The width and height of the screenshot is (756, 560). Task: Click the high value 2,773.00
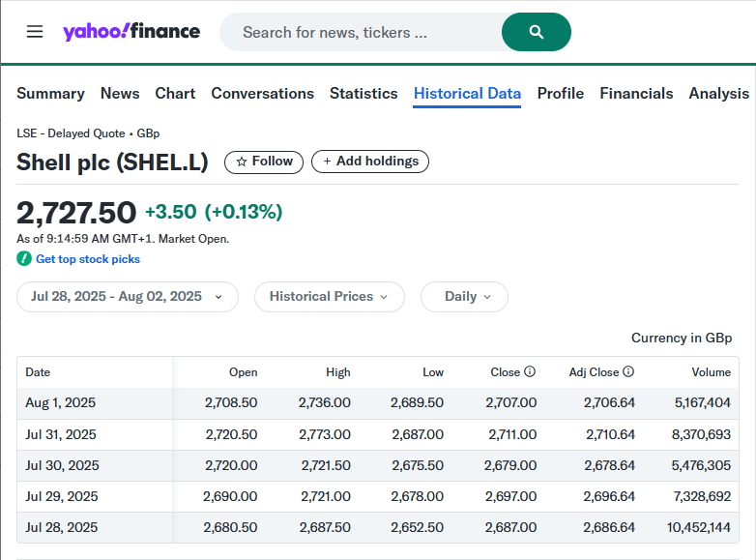pyautogui.click(x=325, y=434)
